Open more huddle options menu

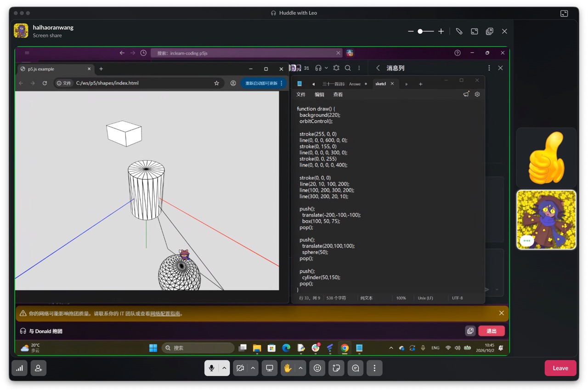(x=374, y=368)
